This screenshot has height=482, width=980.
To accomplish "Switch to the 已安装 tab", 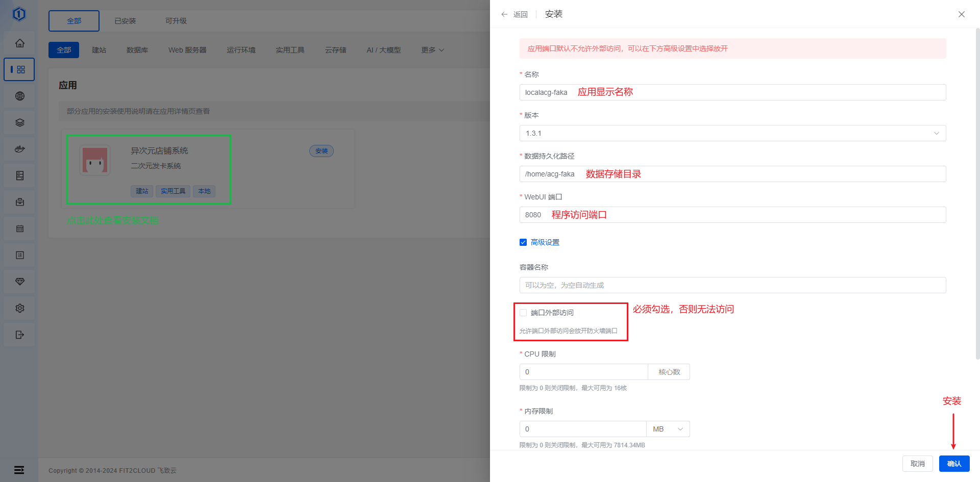I will click(125, 21).
